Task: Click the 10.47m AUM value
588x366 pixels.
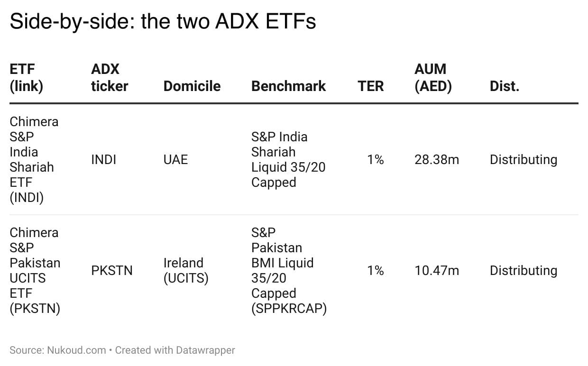Action: point(436,271)
